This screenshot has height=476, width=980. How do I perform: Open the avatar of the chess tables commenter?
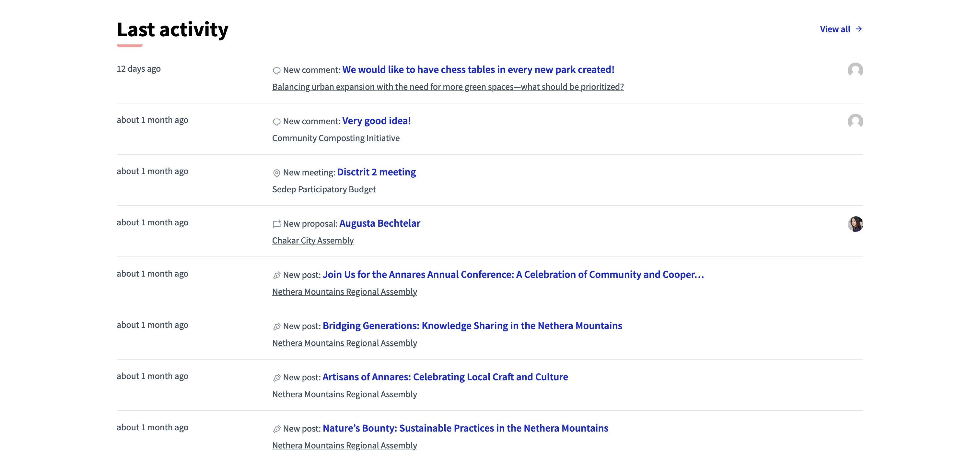click(x=856, y=70)
